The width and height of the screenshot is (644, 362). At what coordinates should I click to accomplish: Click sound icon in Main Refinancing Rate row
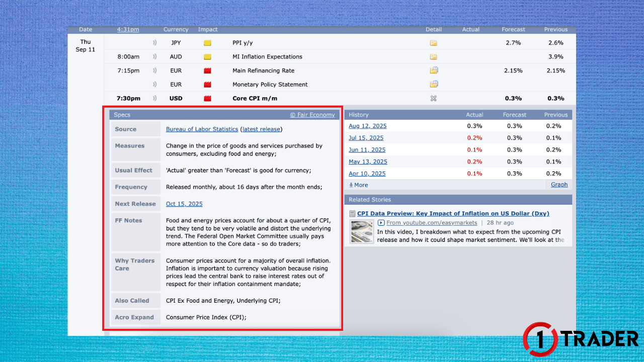click(155, 71)
